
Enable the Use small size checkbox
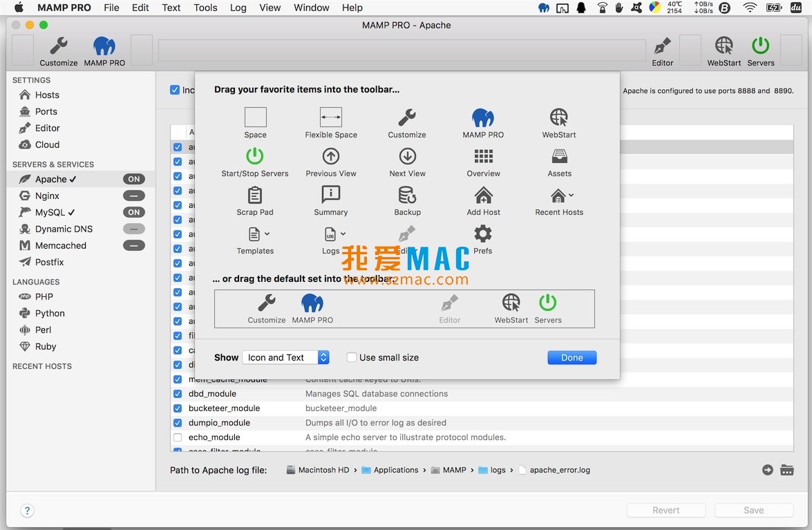click(352, 357)
